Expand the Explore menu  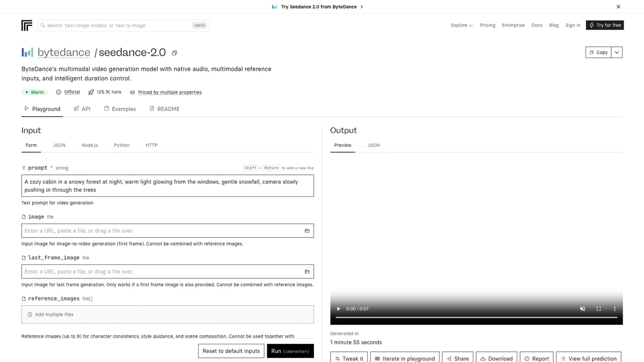(462, 25)
